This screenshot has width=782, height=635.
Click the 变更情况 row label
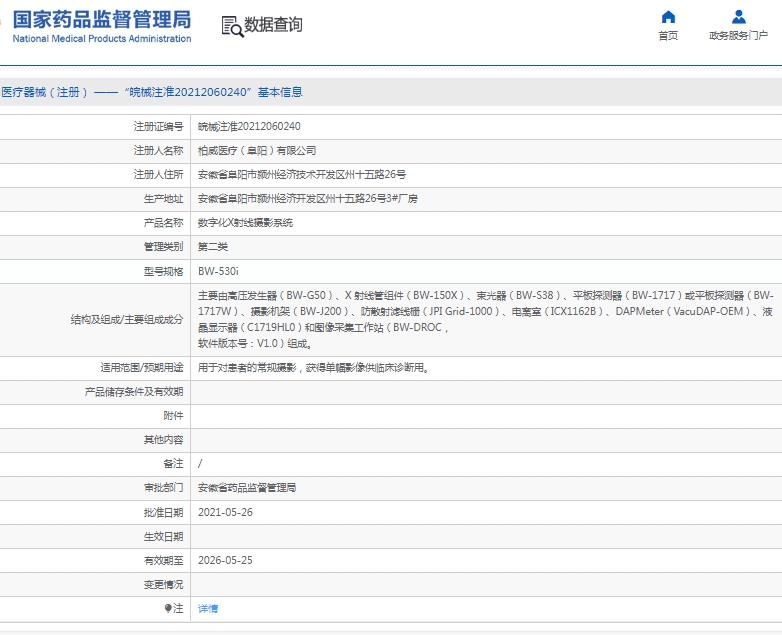164,585
